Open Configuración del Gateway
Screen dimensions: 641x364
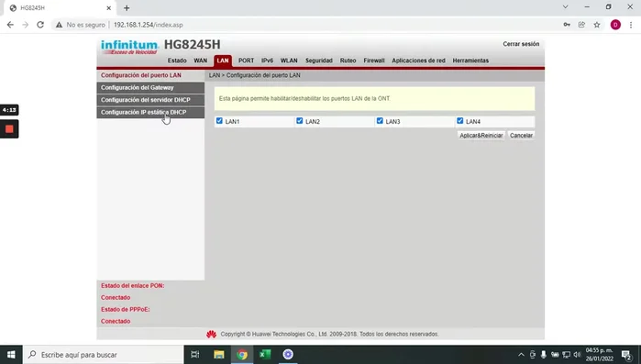click(150, 87)
